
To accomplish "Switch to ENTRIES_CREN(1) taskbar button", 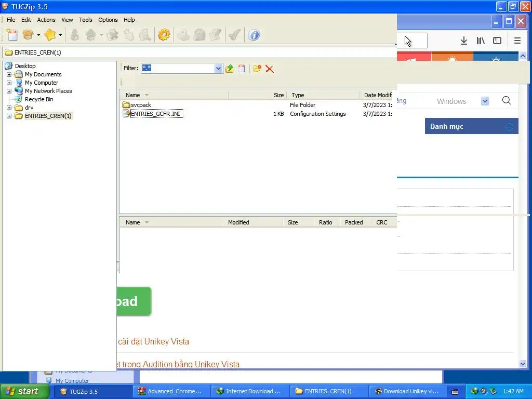I will 328,392.
